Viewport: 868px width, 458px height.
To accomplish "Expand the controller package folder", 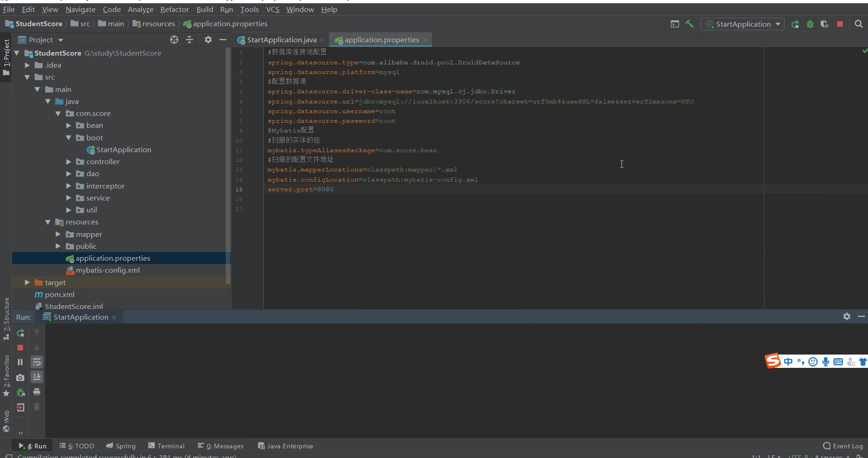I will pos(69,162).
